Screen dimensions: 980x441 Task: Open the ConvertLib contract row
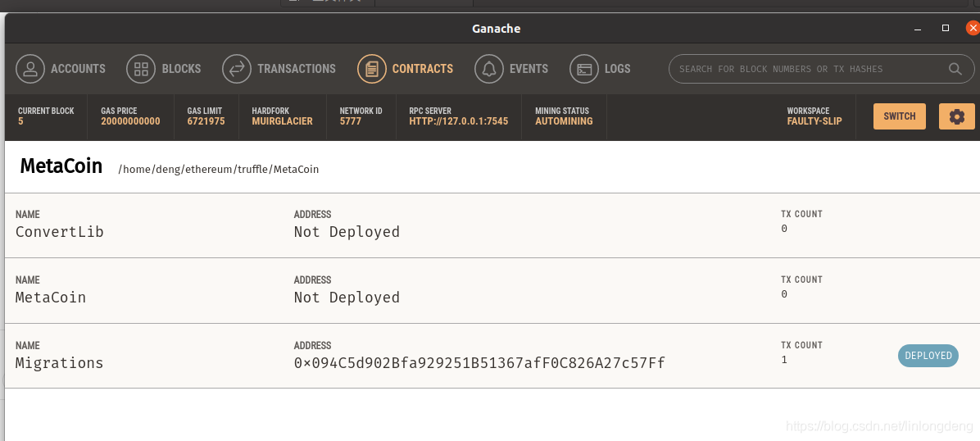pos(492,225)
